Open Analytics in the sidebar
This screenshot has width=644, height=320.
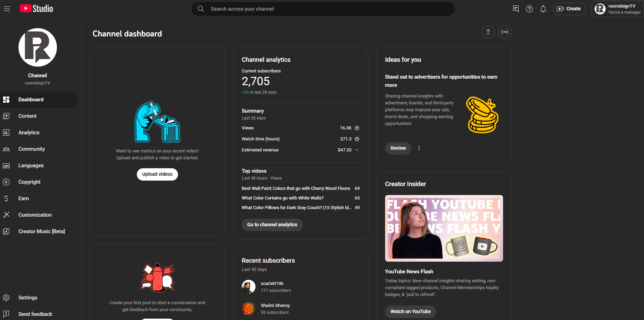pos(38,133)
